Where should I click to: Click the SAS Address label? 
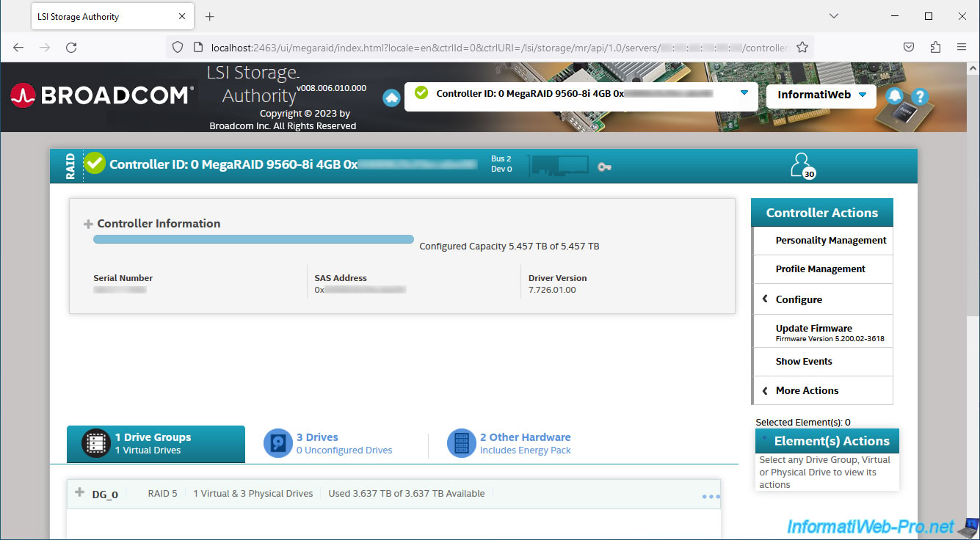pos(341,278)
